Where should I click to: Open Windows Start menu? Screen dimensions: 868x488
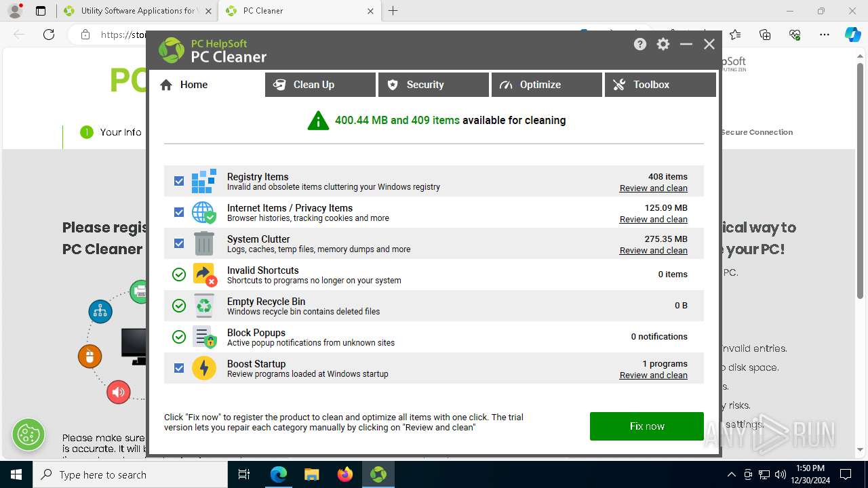point(16,474)
